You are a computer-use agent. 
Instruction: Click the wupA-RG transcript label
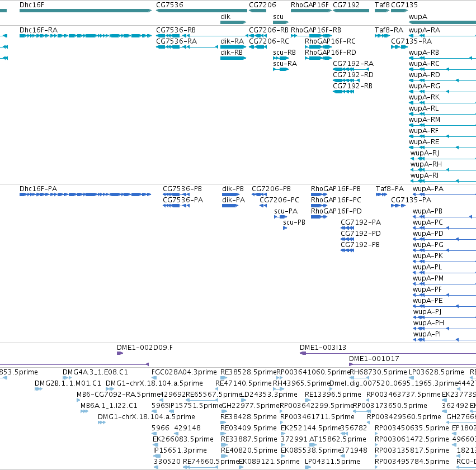pyautogui.click(x=424, y=86)
